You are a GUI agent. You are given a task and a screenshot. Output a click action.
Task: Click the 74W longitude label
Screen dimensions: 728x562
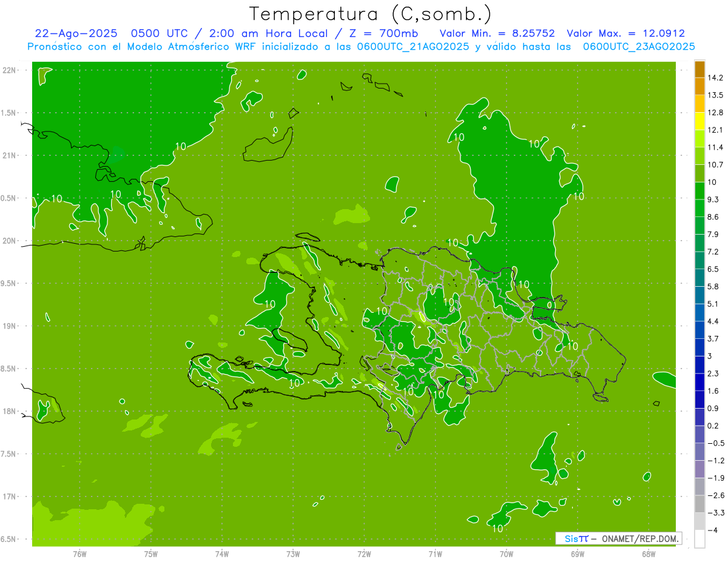[x=221, y=554]
